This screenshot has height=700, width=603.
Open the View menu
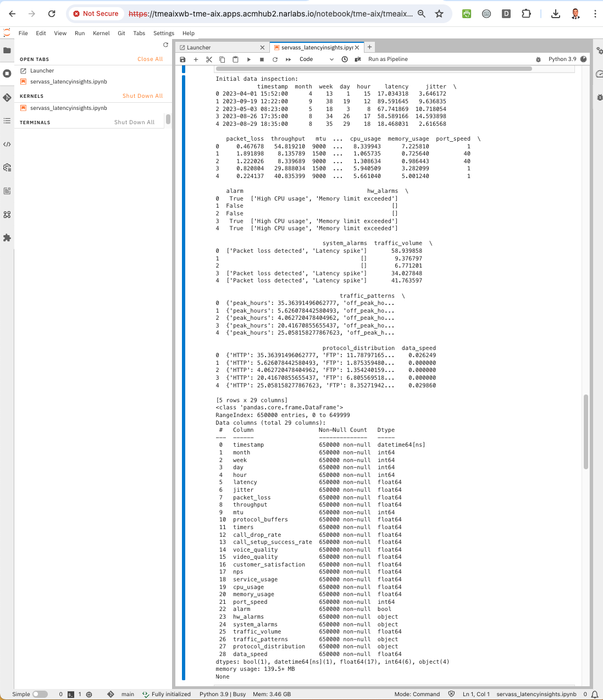click(x=60, y=33)
